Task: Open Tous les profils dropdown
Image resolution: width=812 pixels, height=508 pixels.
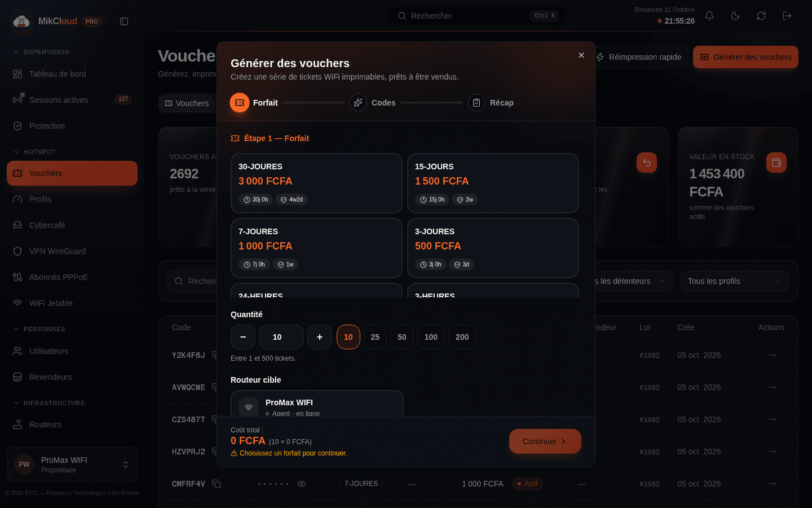Action: [x=734, y=281]
